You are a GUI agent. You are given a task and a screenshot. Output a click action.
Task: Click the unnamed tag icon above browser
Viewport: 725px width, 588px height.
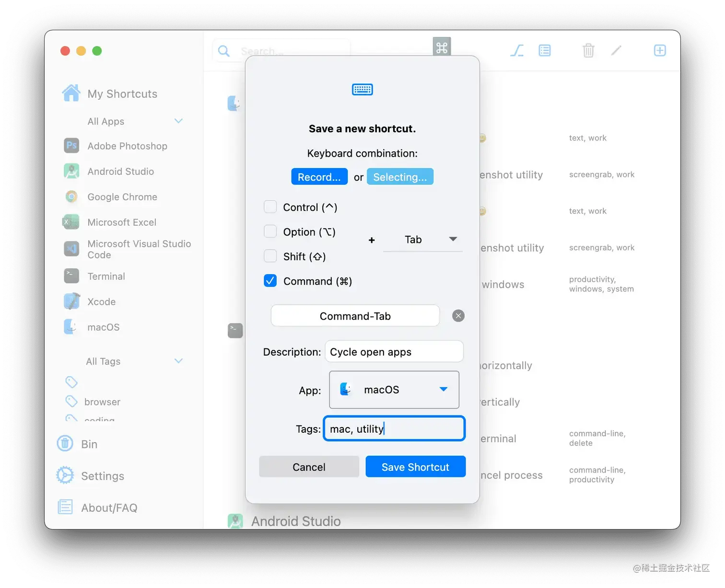pos(71,382)
